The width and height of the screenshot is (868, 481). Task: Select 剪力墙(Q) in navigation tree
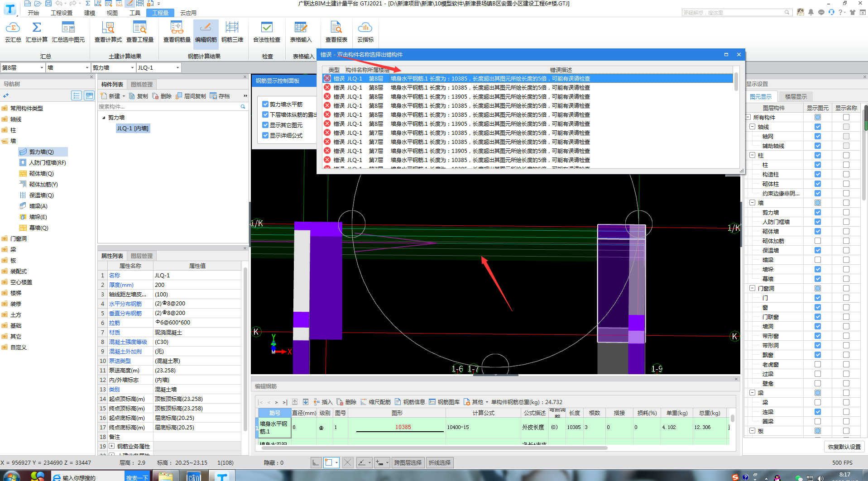42,152
